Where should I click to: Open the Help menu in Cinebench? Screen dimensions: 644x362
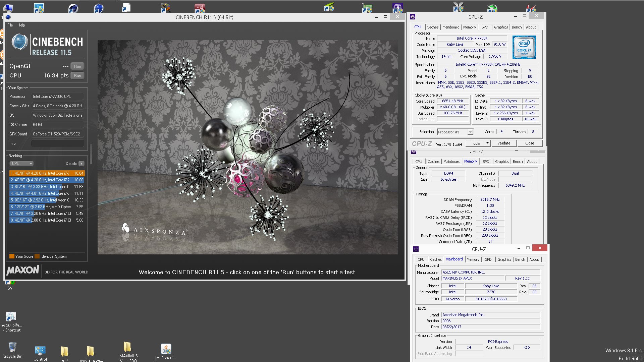tap(21, 25)
